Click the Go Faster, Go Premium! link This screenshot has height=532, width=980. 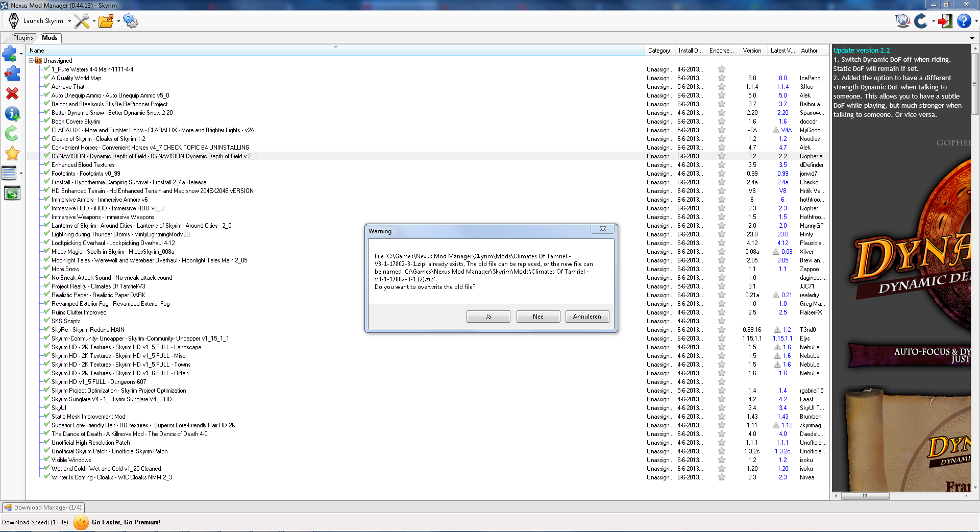pos(126,522)
